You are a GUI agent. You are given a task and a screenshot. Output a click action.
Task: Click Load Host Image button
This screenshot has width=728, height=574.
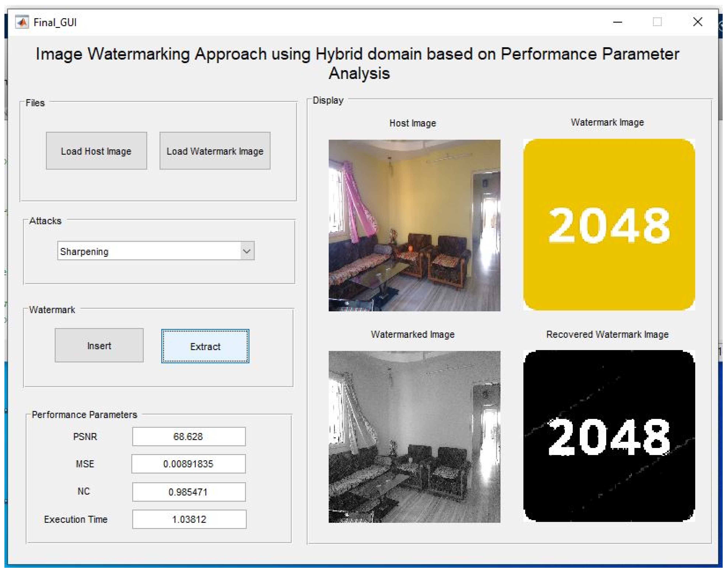[x=96, y=151]
